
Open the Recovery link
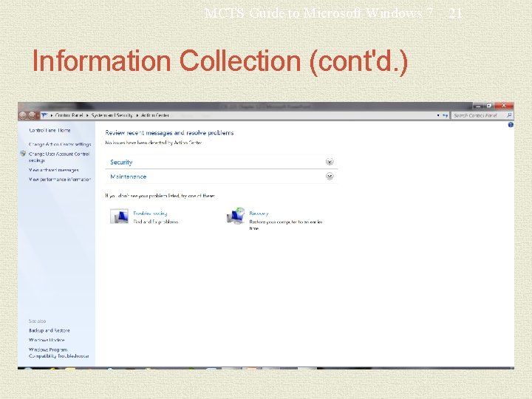pos(259,213)
